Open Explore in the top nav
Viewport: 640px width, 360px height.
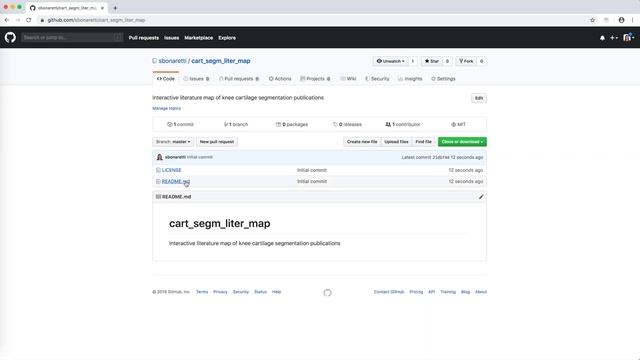(227, 38)
